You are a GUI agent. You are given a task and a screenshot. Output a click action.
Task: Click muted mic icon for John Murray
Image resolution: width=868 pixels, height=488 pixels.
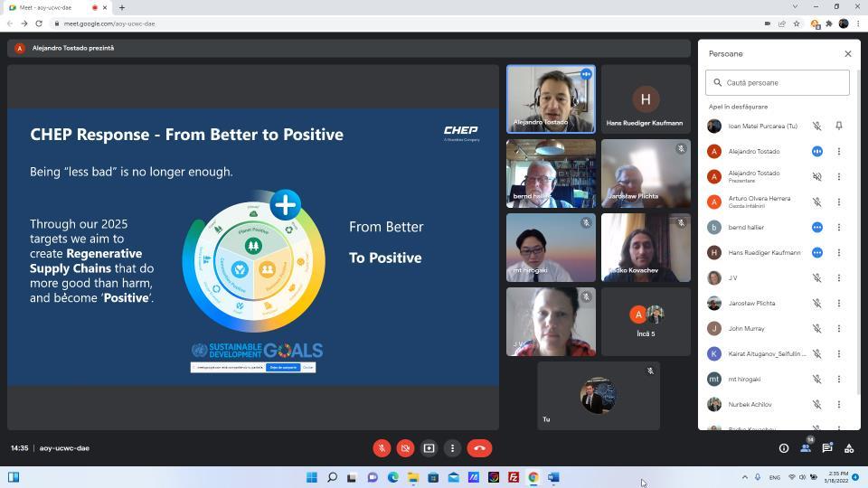pos(817,329)
